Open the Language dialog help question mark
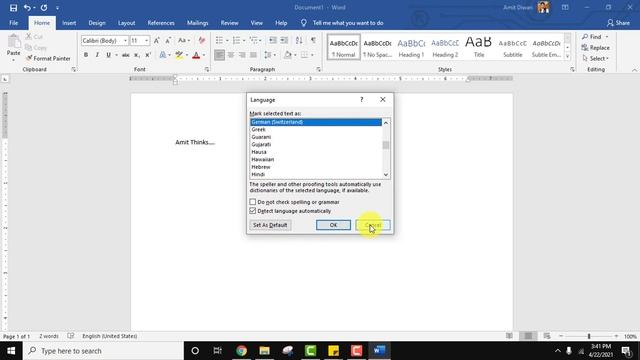 point(361,100)
